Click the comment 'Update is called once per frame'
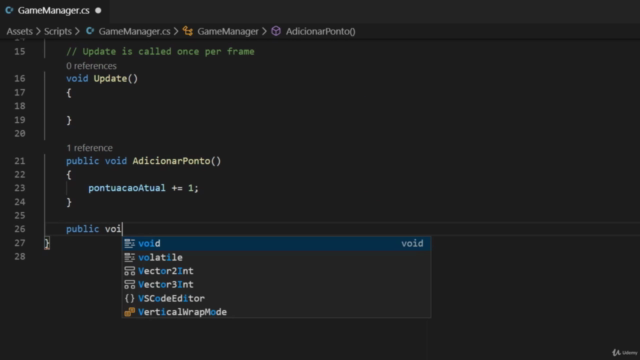The height and width of the screenshot is (360, 640). tap(169, 51)
